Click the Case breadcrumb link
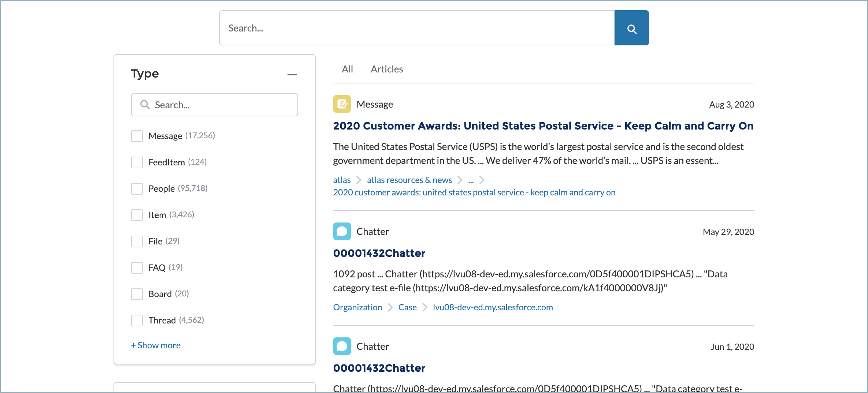The height and width of the screenshot is (393, 868). pos(407,307)
